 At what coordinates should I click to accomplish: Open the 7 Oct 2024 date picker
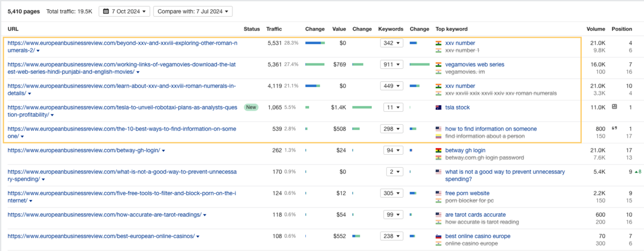tap(125, 11)
